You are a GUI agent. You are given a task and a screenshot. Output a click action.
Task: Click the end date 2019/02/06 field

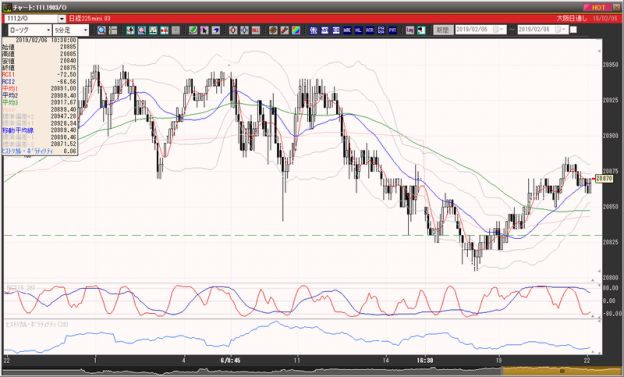[542, 29]
